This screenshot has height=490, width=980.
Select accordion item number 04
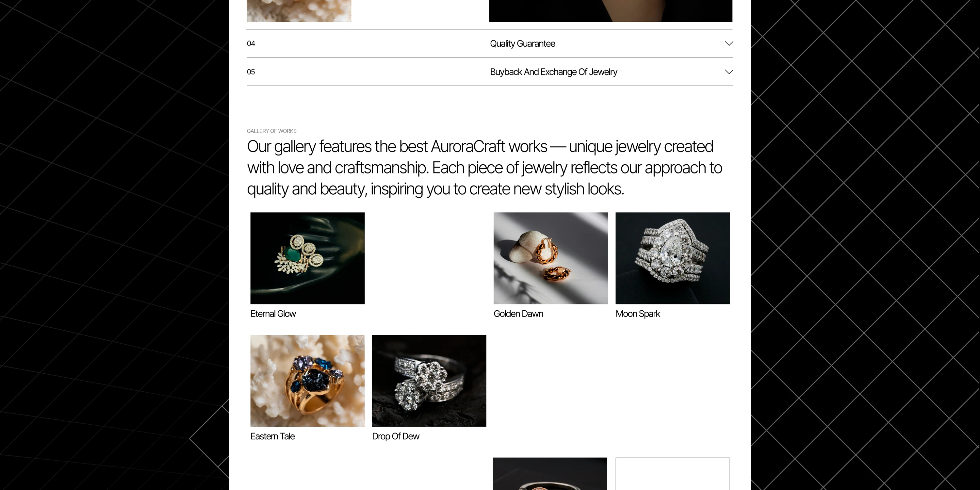coord(251,43)
